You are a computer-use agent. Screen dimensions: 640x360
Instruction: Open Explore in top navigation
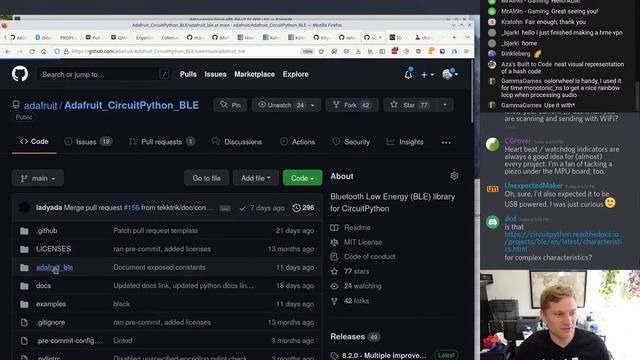296,74
